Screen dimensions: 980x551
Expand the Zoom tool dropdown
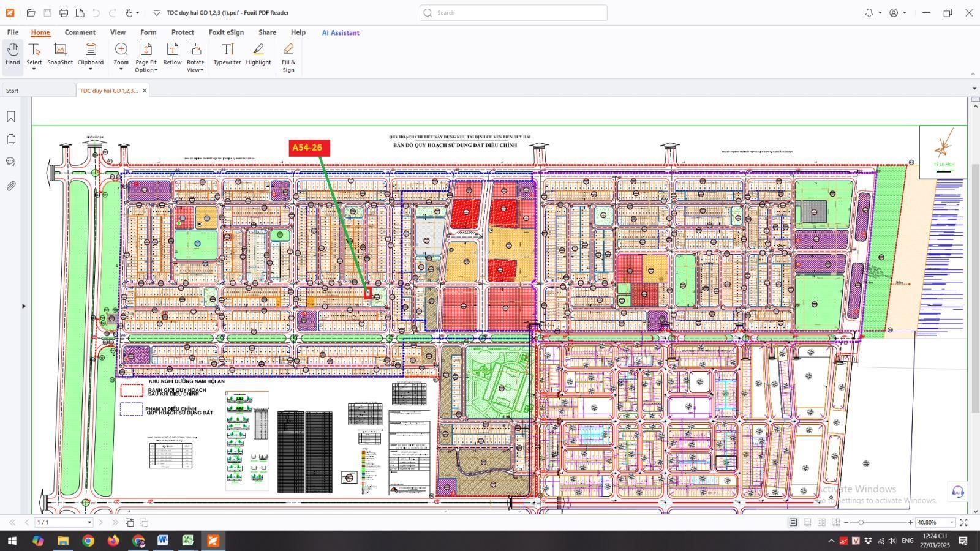[121, 69]
